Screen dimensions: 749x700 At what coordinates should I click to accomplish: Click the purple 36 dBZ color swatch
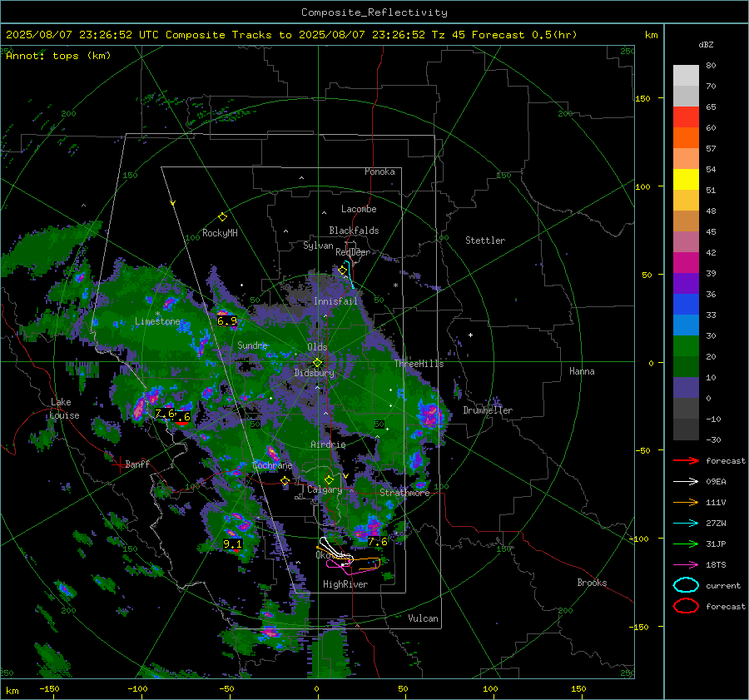(x=686, y=283)
